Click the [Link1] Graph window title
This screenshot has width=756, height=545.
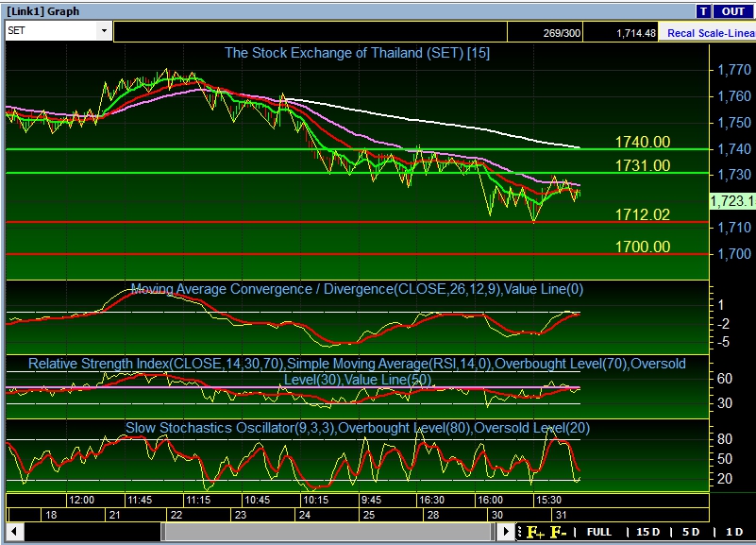tap(43, 11)
